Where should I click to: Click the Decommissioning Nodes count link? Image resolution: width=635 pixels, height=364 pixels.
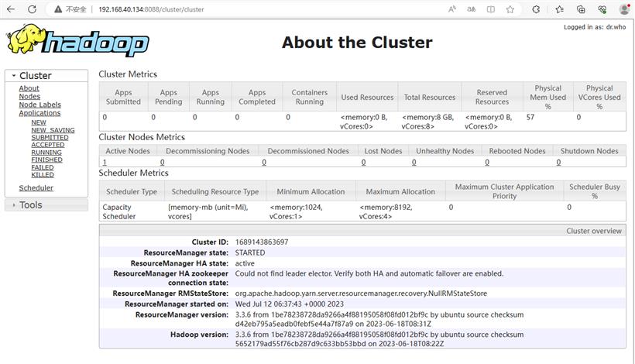162,163
